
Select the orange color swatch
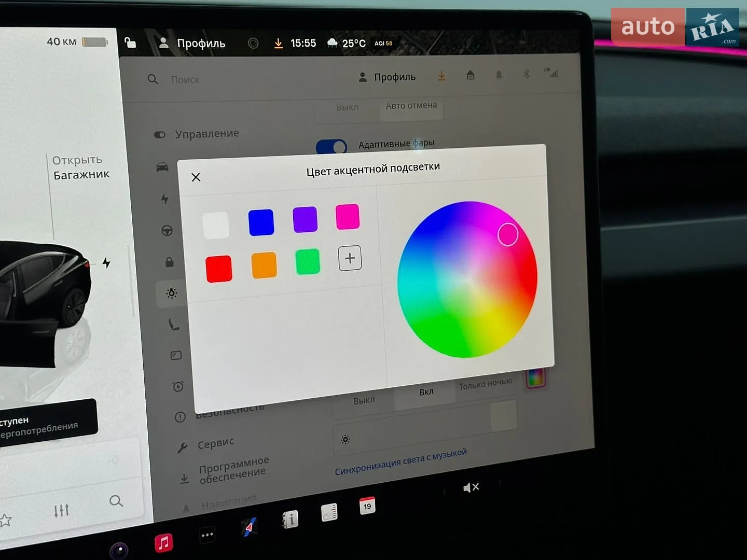pos(264,265)
